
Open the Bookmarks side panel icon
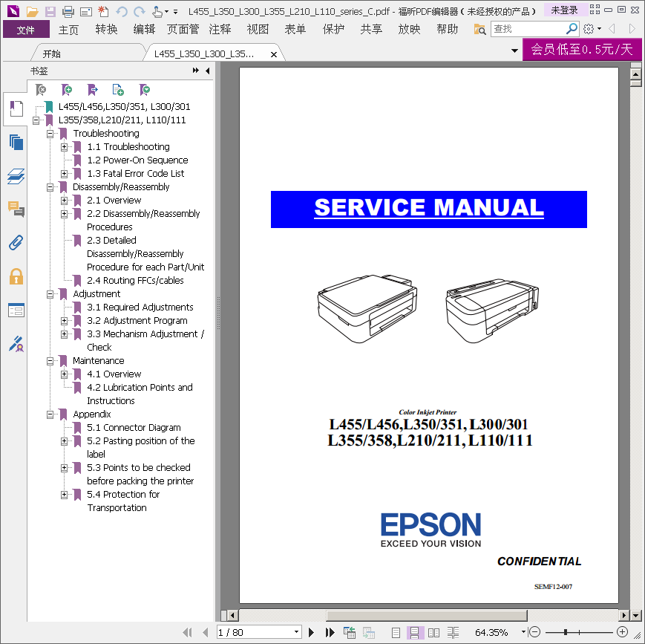(x=16, y=109)
